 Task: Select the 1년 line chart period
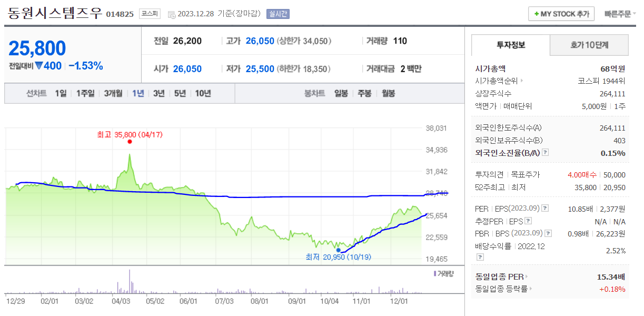(138, 93)
